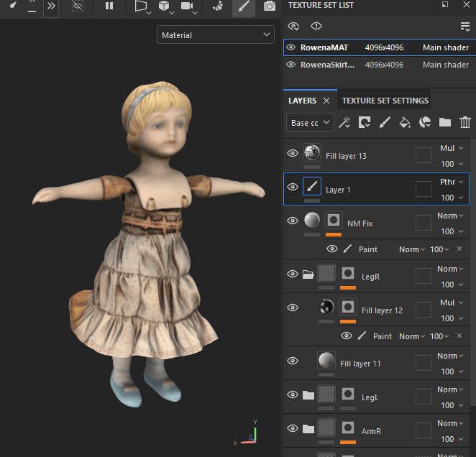Create a new folder in the Layers panel
This screenshot has height=457, width=476.
tap(445, 123)
